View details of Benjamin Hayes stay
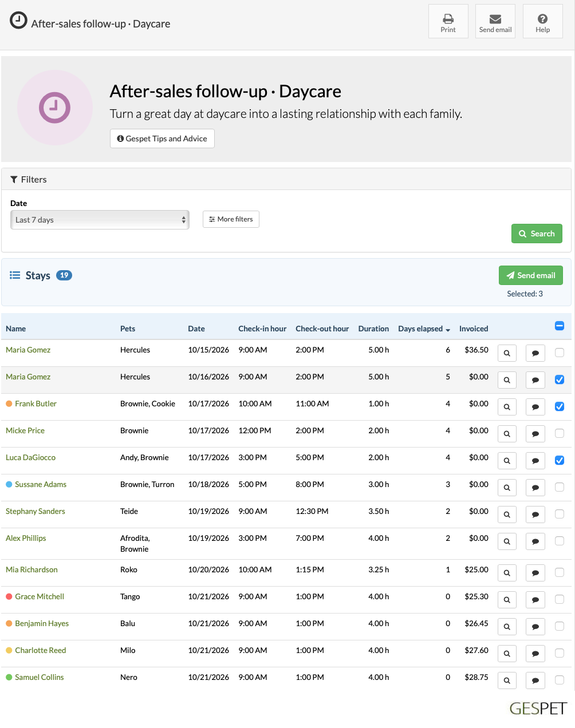The width and height of the screenshot is (575, 728). pyautogui.click(x=507, y=627)
